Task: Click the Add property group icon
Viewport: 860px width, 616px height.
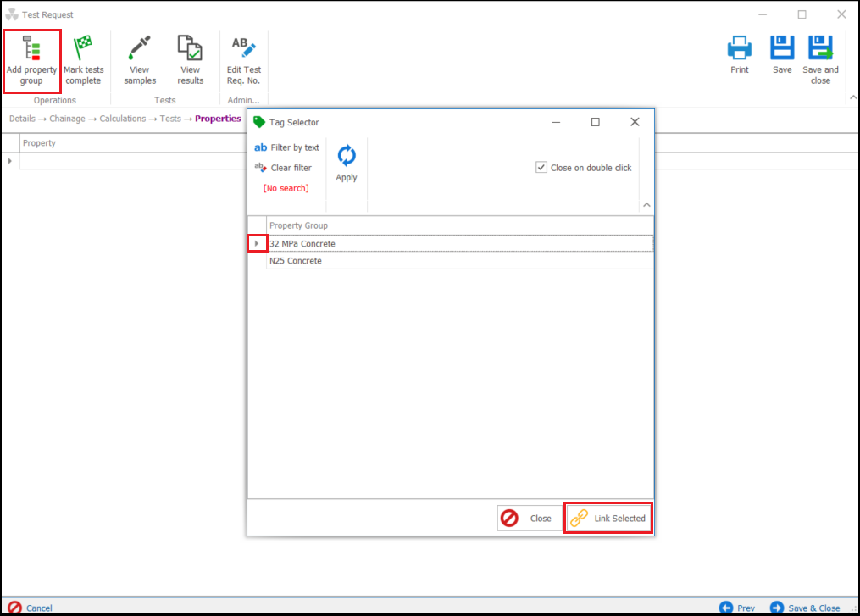Action: (31, 48)
